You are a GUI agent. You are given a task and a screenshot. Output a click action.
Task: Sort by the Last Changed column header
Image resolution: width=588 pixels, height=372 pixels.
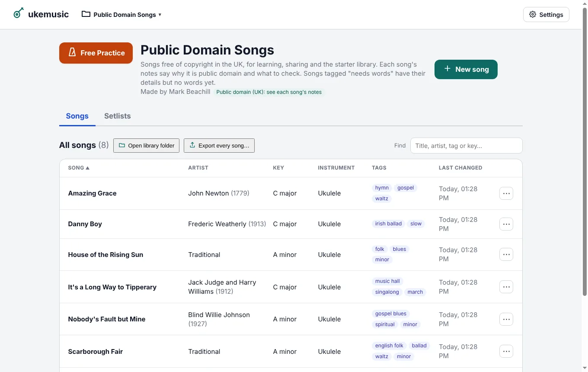click(x=460, y=168)
